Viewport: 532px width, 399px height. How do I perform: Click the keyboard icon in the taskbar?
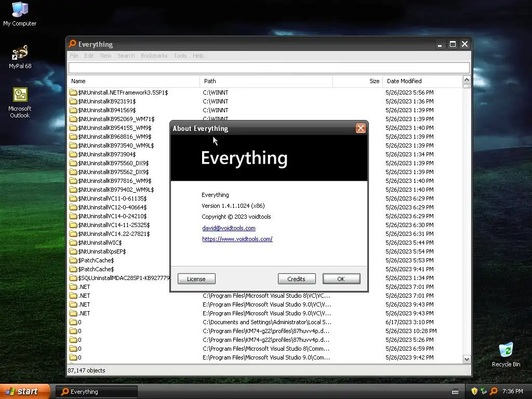[455, 392]
